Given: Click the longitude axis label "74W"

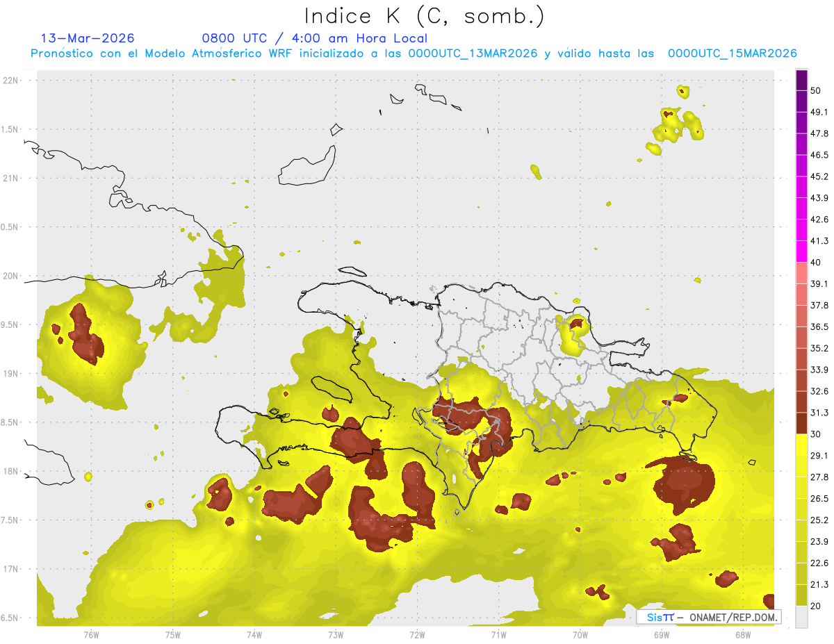Looking at the screenshot, I should 254,635.
